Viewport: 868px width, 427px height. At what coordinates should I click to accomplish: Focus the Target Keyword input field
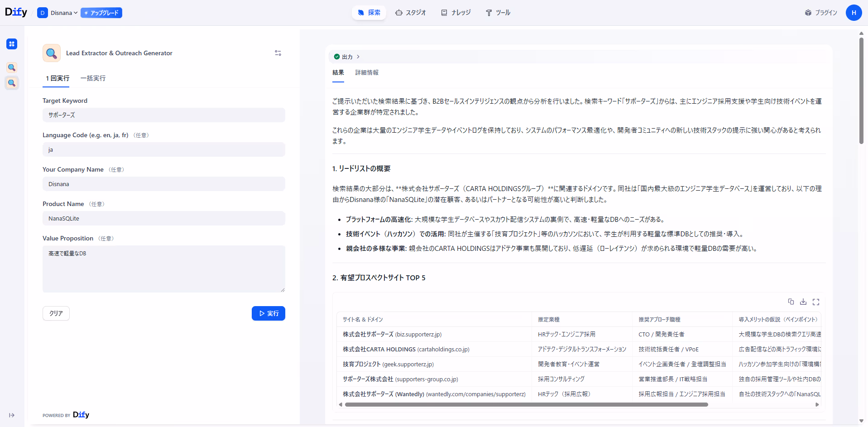(x=164, y=115)
